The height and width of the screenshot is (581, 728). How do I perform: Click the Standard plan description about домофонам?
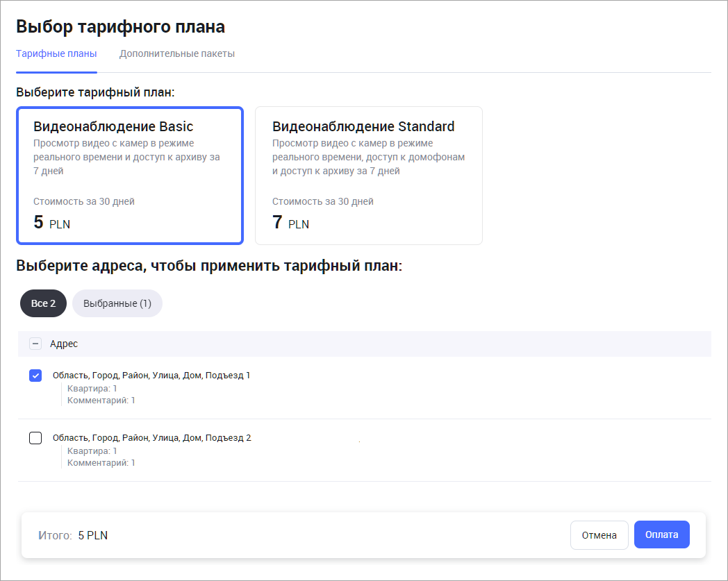coord(368,157)
